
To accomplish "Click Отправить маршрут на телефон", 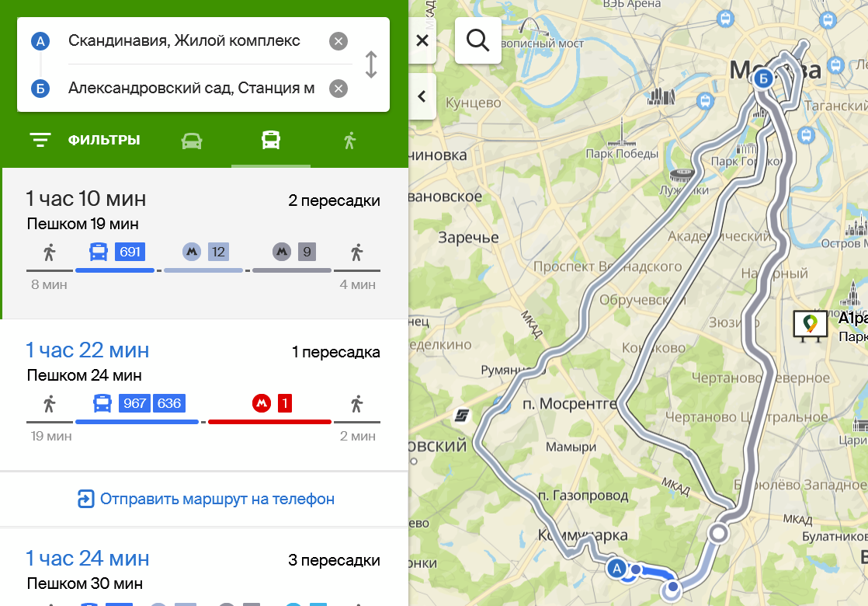I will click(206, 499).
